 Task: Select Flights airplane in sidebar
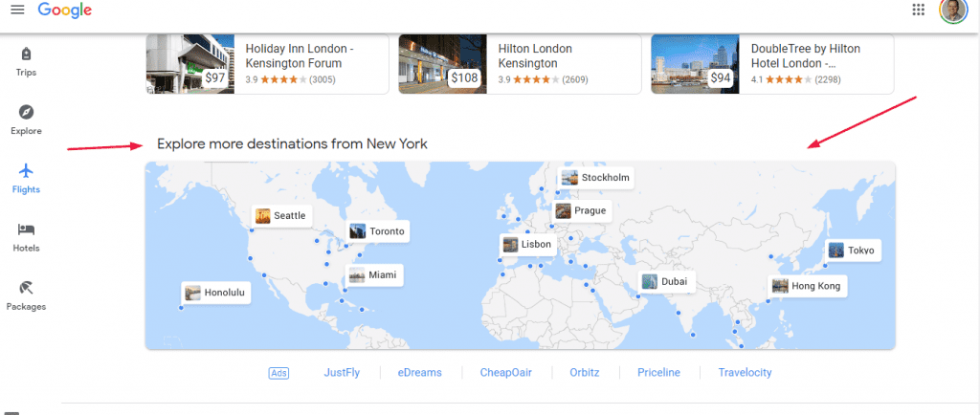pos(26,179)
